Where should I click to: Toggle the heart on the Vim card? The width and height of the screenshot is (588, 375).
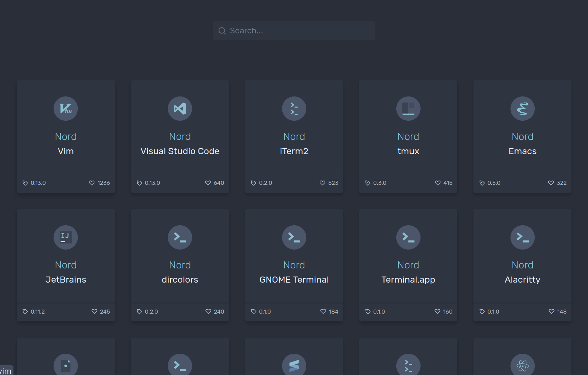92,183
